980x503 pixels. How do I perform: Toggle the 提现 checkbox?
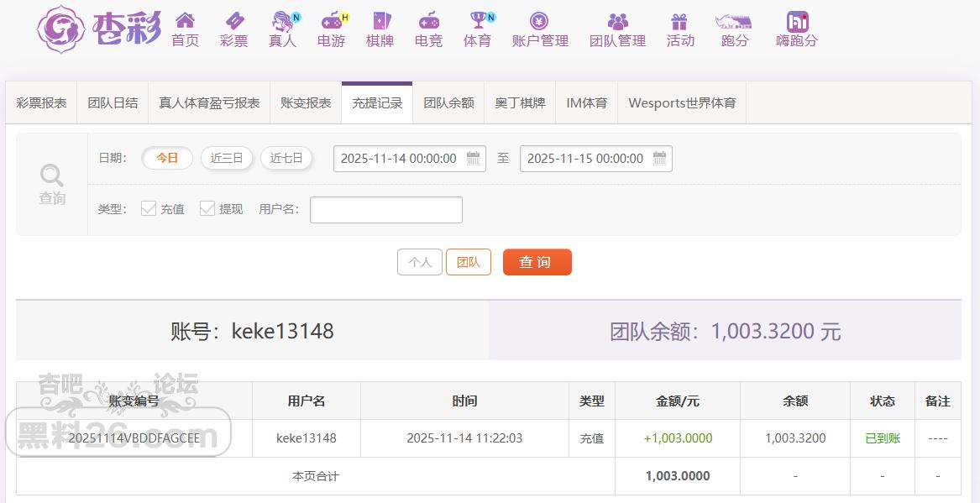coord(207,208)
